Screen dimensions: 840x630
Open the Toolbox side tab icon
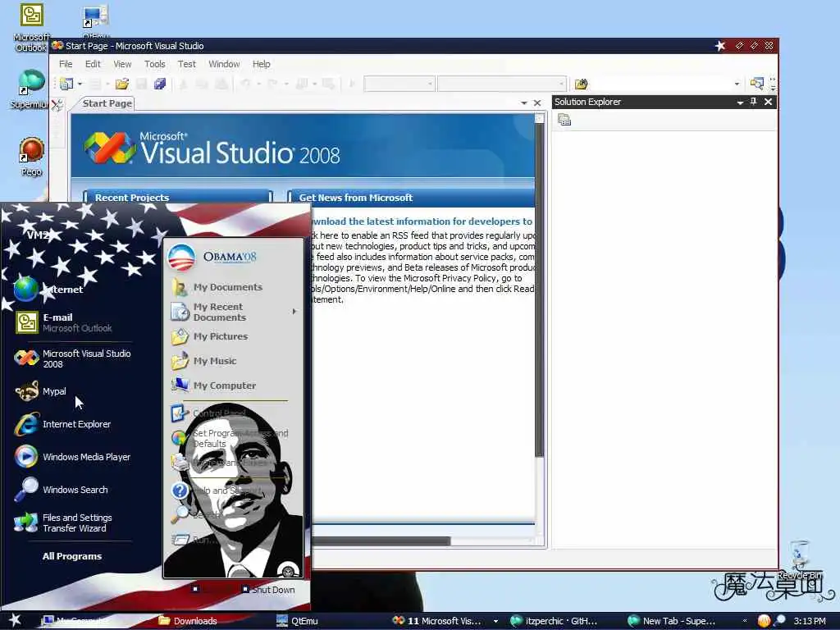tap(57, 104)
